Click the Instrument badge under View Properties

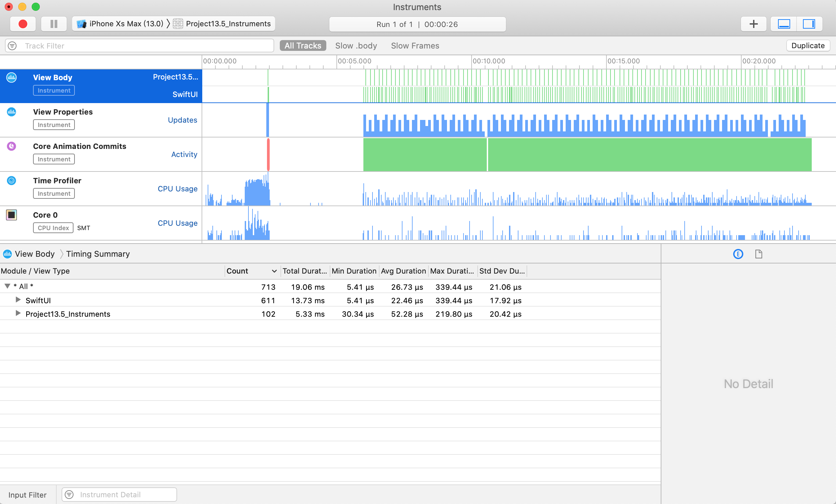(x=54, y=125)
